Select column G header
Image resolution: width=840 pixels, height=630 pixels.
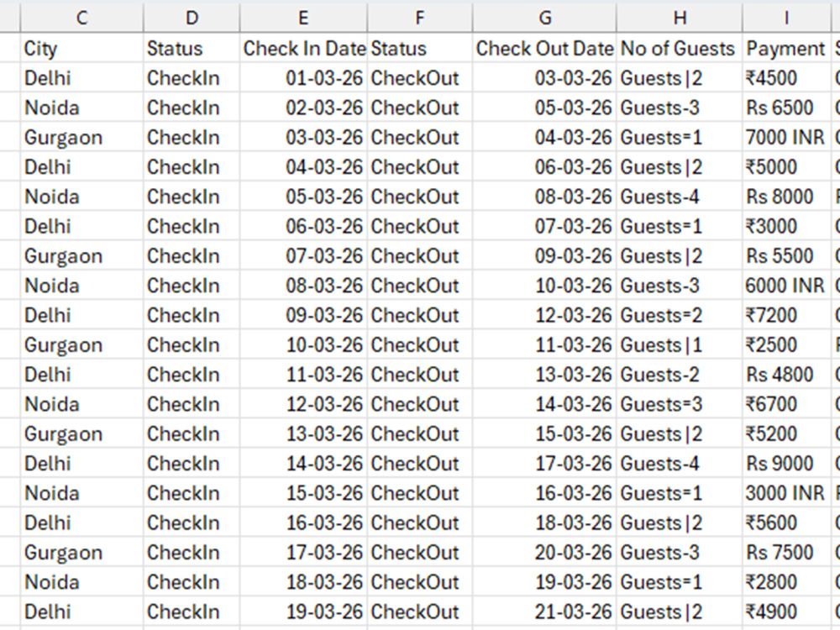click(x=544, y=18)
